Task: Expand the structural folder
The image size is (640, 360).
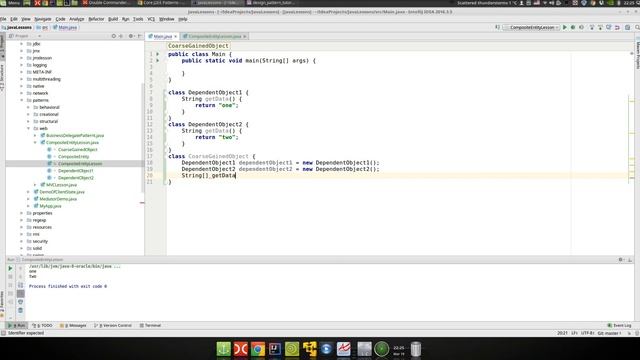Action: tap(29, 121)
